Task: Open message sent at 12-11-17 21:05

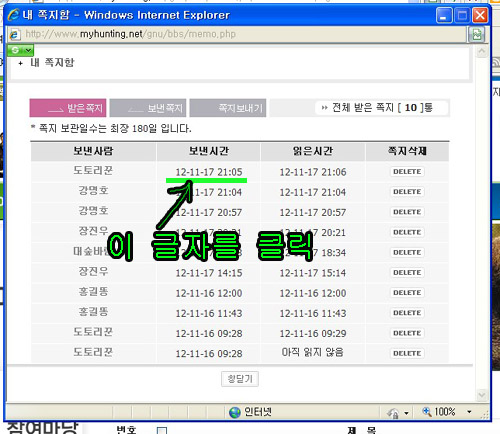Action: pos(209,172)
